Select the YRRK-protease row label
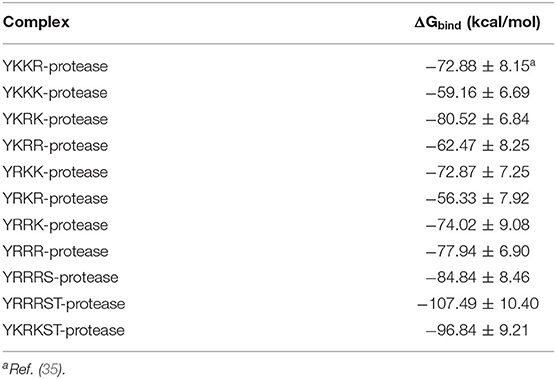This screenshot has height=379, width=556. pyautogui.click(x=55, y=225)
